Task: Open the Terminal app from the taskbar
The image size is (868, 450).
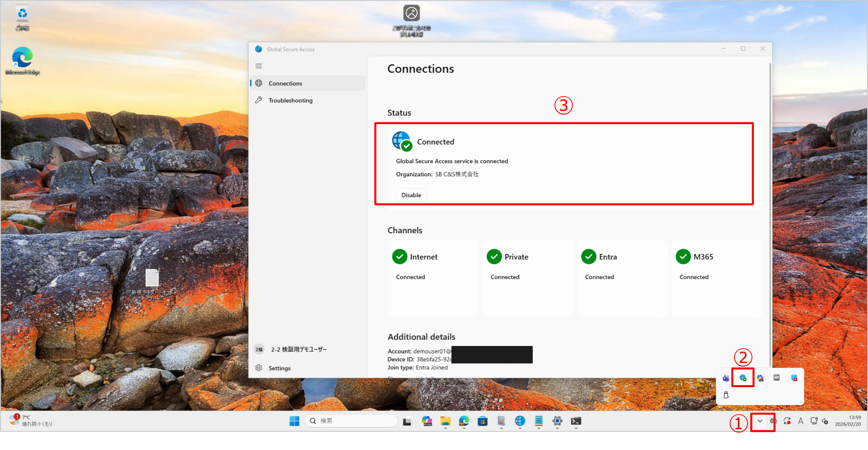Action: 576,421
